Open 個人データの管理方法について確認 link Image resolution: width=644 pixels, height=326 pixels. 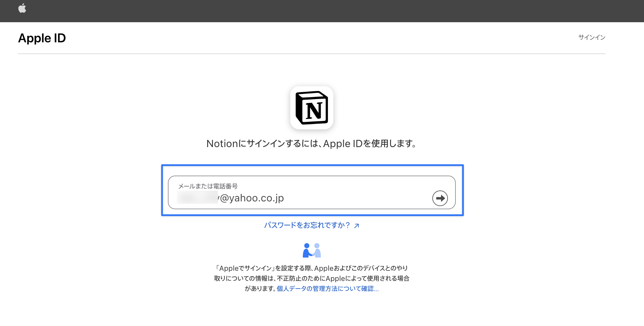(327, 288)
